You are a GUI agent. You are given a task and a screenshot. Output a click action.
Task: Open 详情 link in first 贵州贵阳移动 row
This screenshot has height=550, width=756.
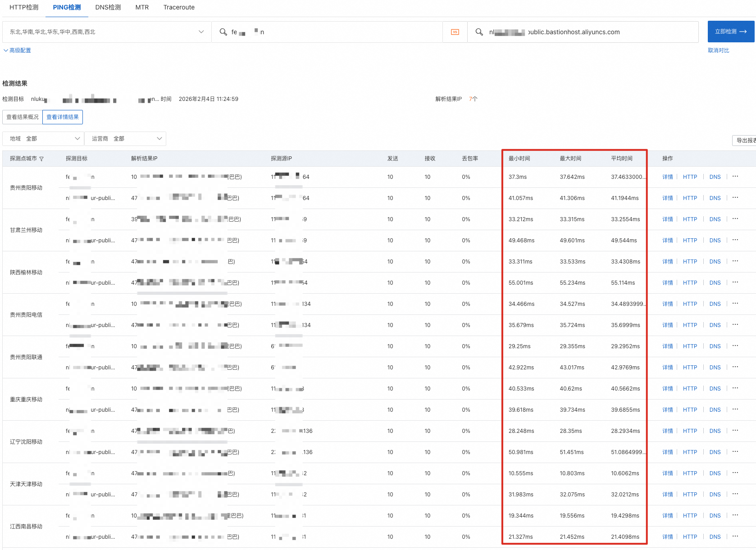pos(667,177)
